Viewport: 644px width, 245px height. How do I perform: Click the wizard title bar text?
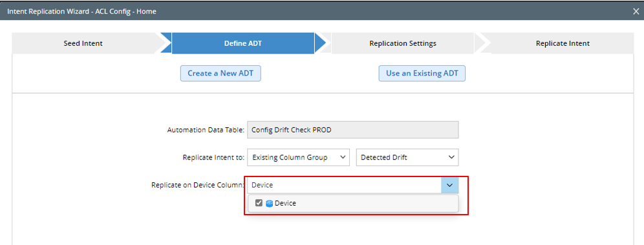coord(81,12)
